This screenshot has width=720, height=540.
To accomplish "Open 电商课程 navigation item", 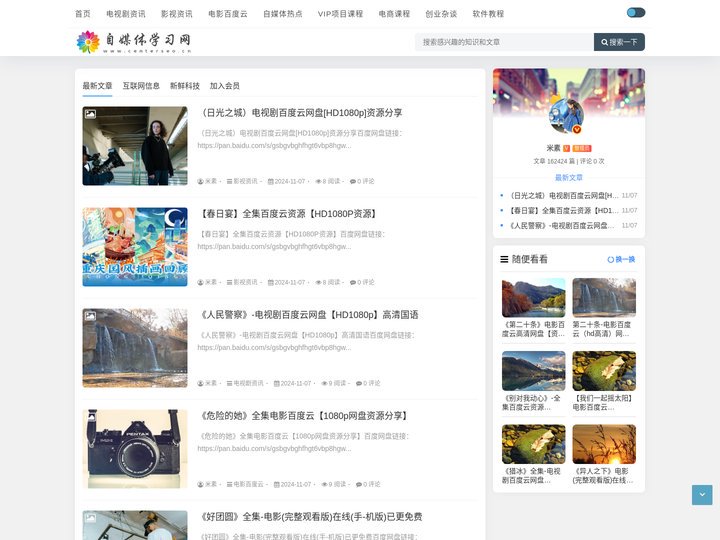I will [x=394, y=14].
